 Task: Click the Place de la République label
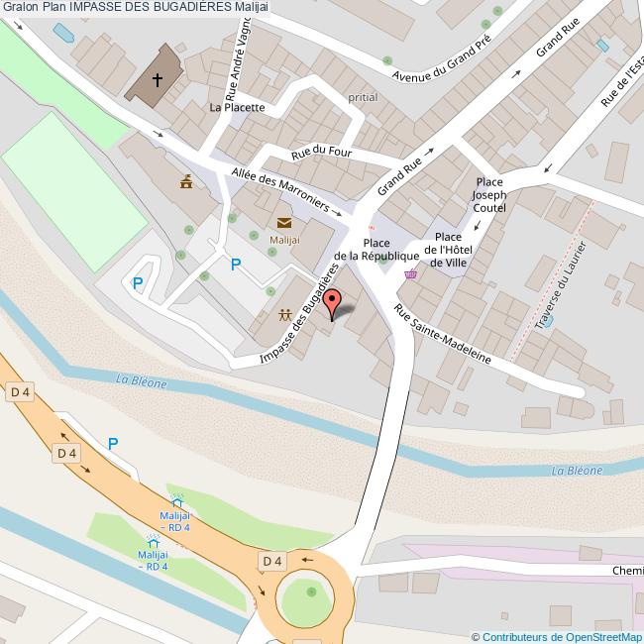point(376,250)
